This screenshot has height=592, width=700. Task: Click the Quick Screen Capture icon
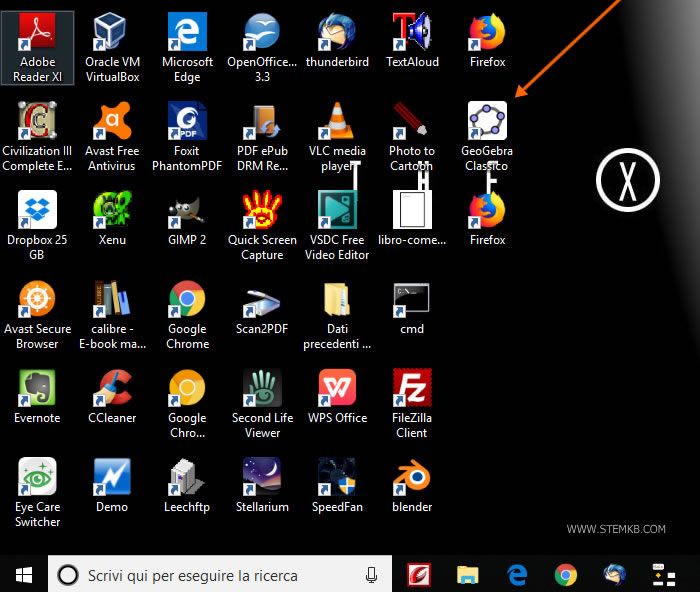(262, 225)
